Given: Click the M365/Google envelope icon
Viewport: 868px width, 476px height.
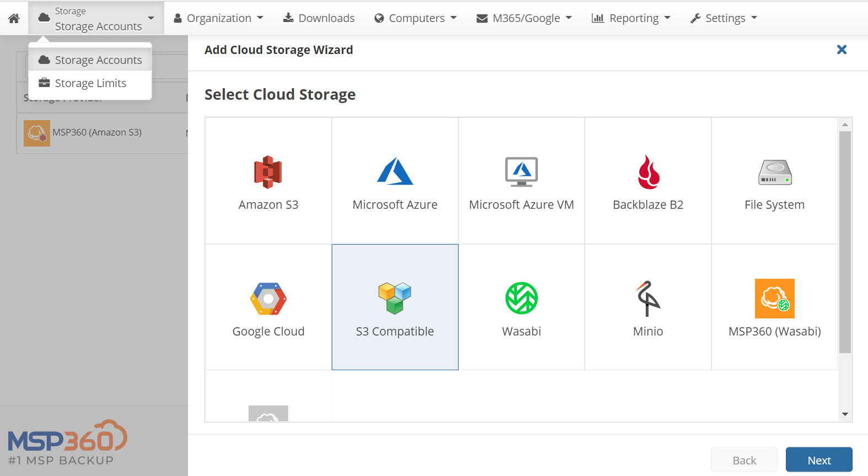Looking at the screenshot, I should [482, 18].
